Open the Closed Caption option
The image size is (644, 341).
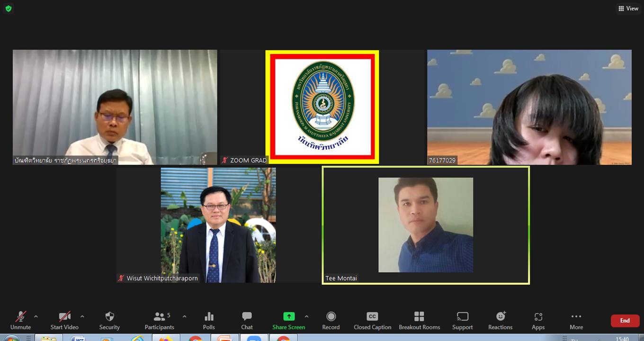(x=372, y=320)
